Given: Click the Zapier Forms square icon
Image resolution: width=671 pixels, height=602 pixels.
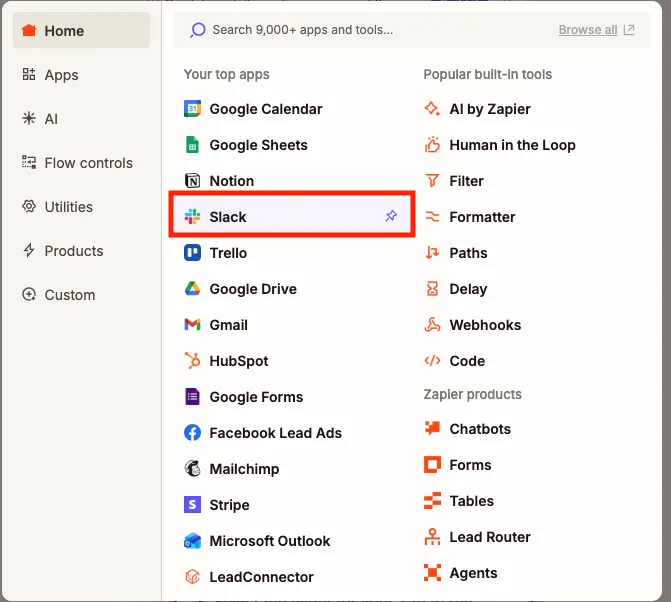Looking at the screenshot, I should [x=432, y=464].
